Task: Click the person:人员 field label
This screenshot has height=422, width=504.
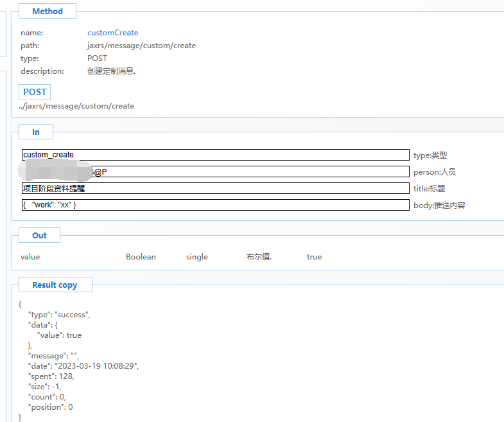Action: (x=435, y=172)
